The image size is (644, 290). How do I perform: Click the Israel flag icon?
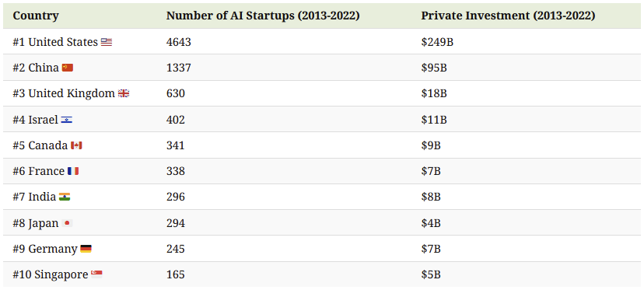coord(67,120)
